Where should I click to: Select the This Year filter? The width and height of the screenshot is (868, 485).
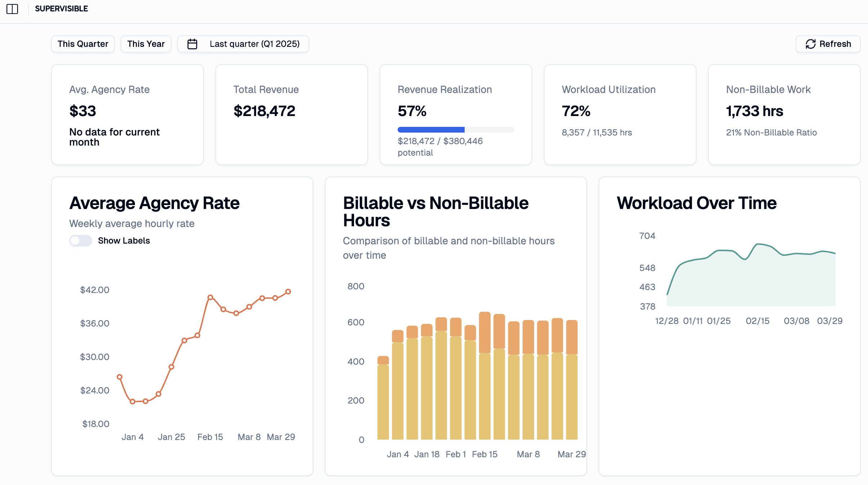coord(146,44)
